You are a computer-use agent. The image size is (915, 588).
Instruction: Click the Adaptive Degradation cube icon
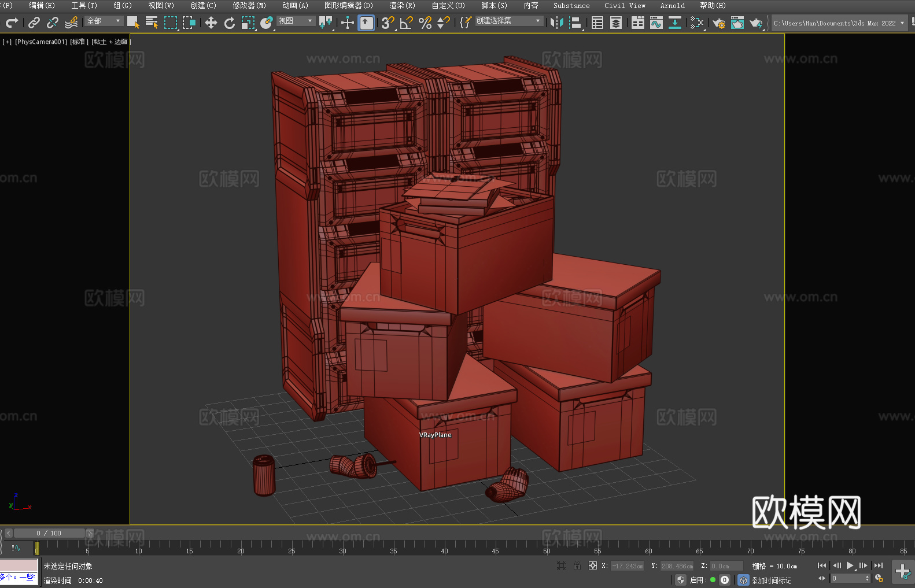tap(744, 580)
